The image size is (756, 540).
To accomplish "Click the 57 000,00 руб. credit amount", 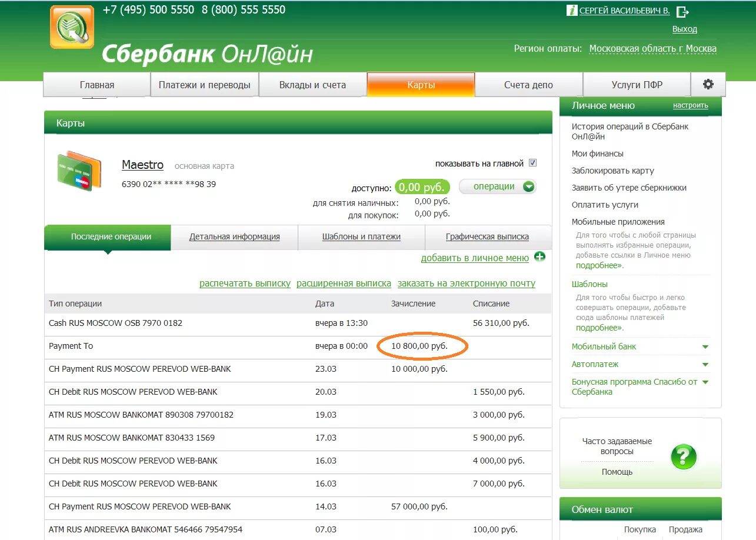I will [419, 506].
